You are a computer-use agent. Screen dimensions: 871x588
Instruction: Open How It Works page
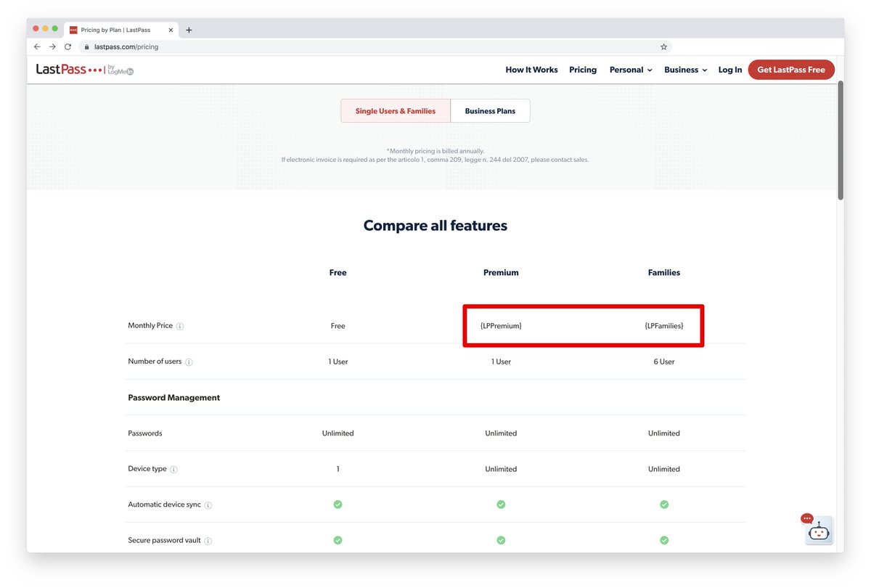tap(531, 70)
